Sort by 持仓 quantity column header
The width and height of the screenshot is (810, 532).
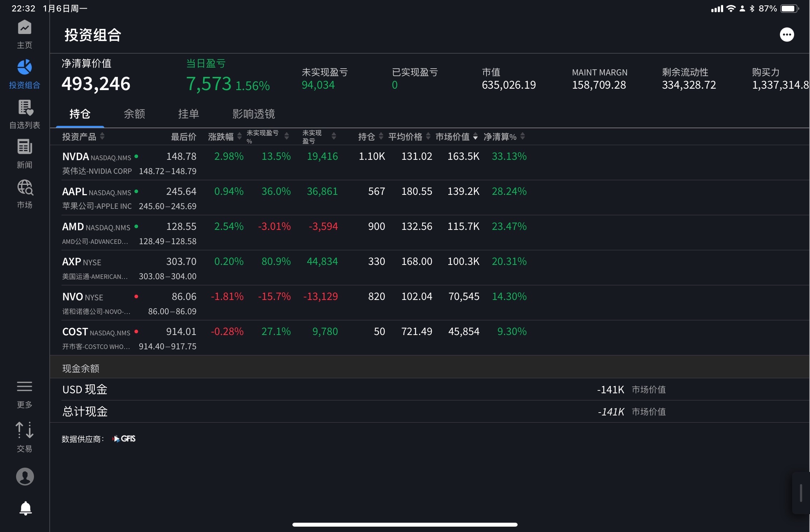pyautogui.click(x=371, y=137)
